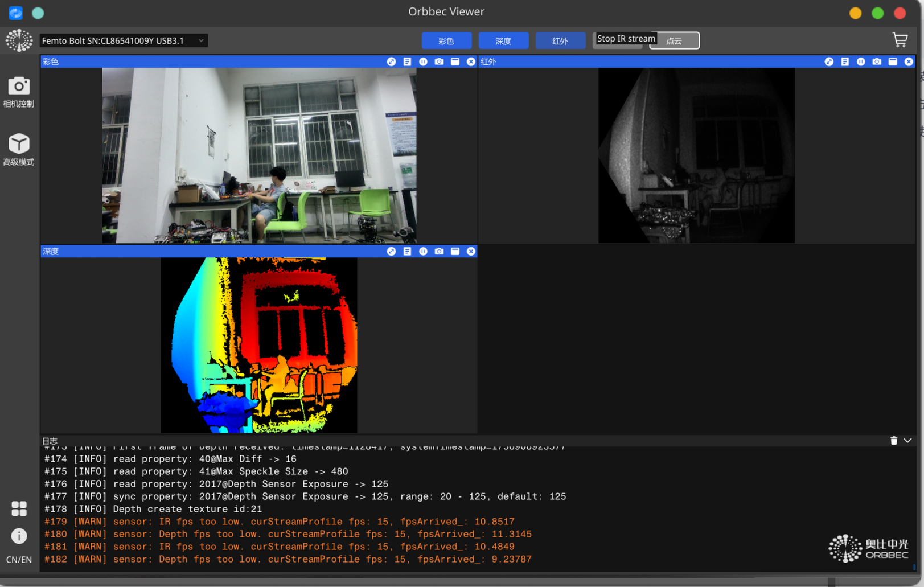Click the 红外 panel title label
924x587 pixels.
click(488, 61)
